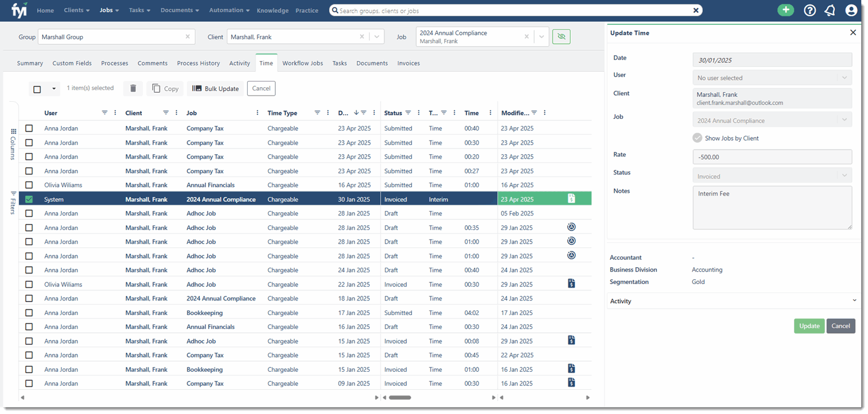Viewport: 868px width, 414px height.
Task: Switch to the Invoices tab
Action: [409, 63]
